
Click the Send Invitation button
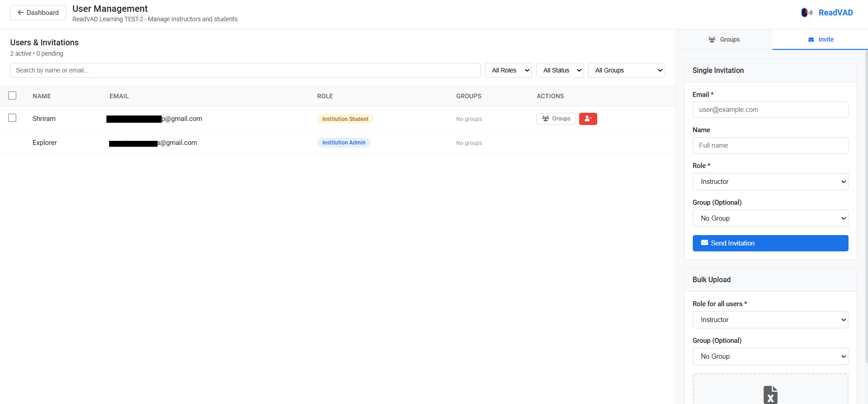click(x=770, y=243)
